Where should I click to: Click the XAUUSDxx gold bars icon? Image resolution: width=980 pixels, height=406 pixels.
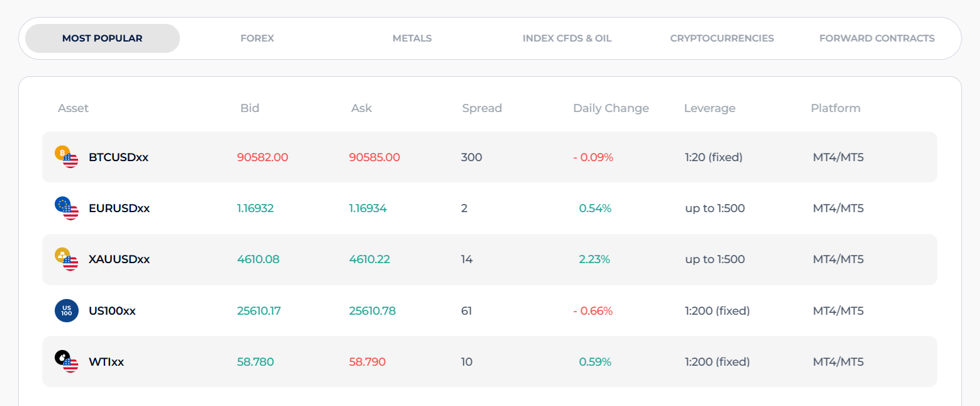pyautogui.click(x=66, y=259)
